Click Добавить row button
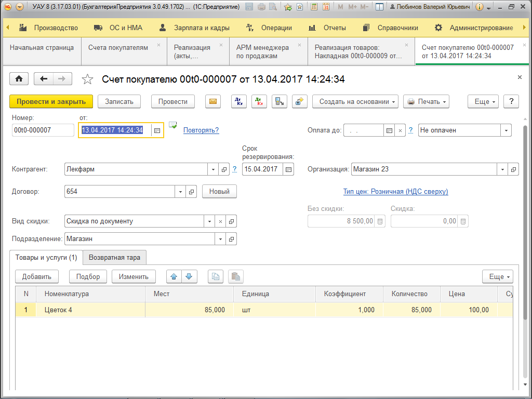The width and height of the screenshot is (532, 399). (x=37, y=276)
